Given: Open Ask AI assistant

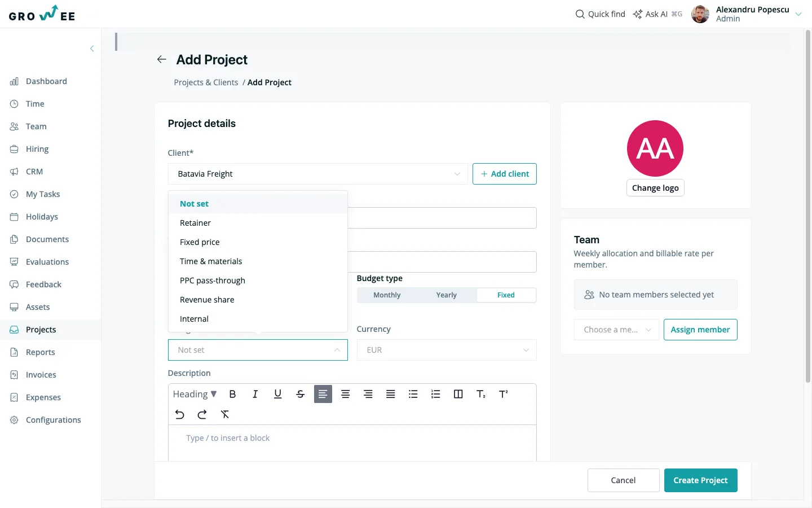Looking at the screenshot, I should pos(657,14).
